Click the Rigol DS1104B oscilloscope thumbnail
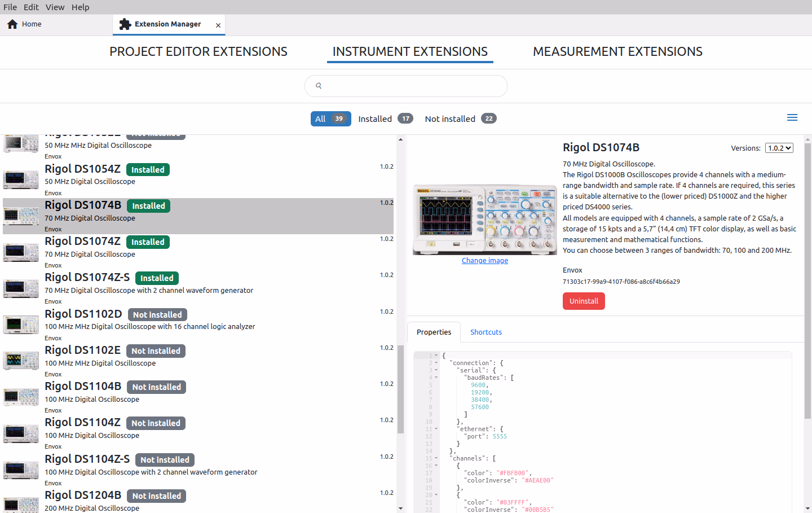Image resolution: width=812 pixels, height=513 pixels. [21, 397]
